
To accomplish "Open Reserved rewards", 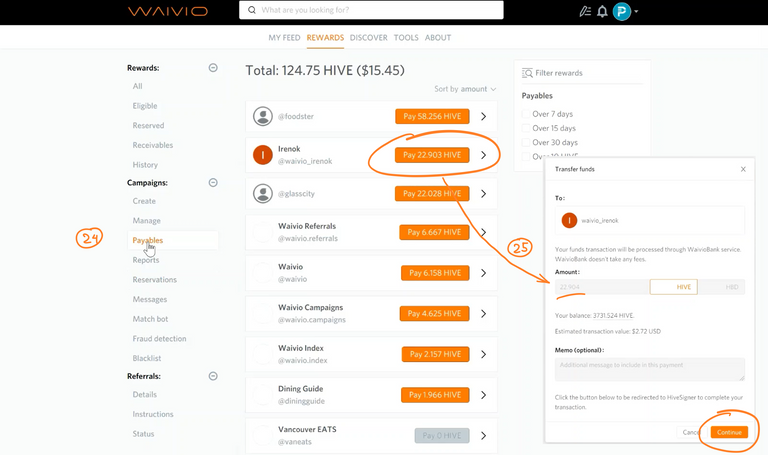I will [148, 125].
